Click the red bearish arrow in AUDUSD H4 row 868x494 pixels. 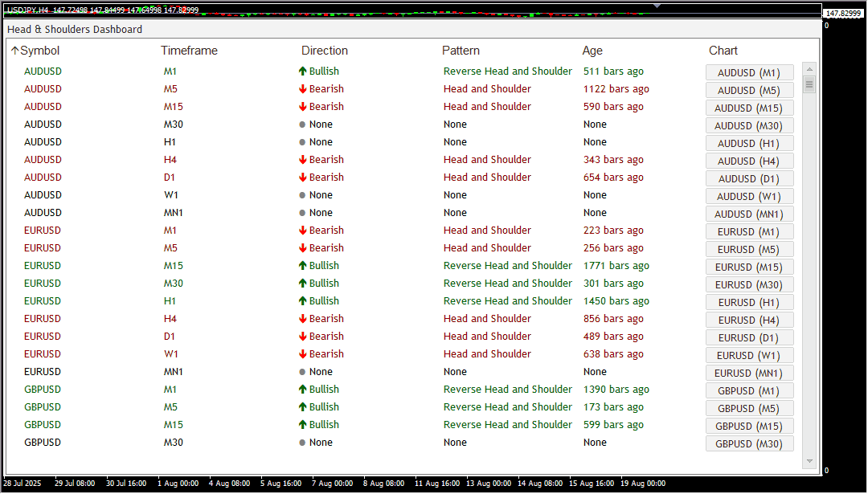tap(302, 159)
